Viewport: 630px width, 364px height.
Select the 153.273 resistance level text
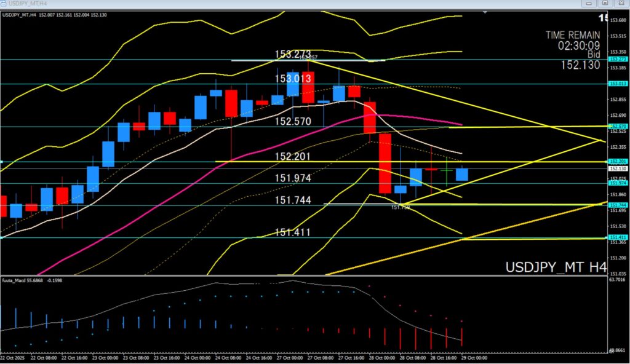(x=293, y=55)
